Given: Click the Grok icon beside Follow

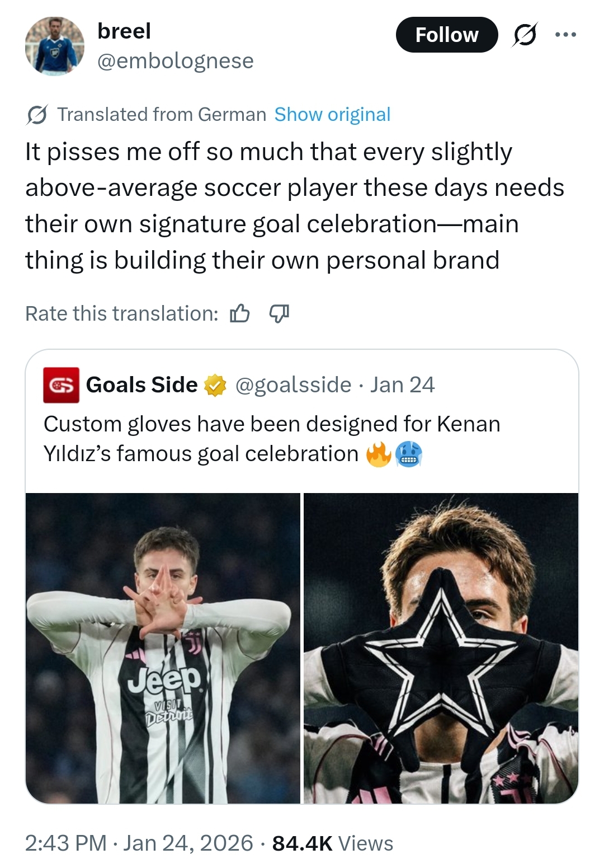Looking at the screenshot, I should [x=525, y=35].
